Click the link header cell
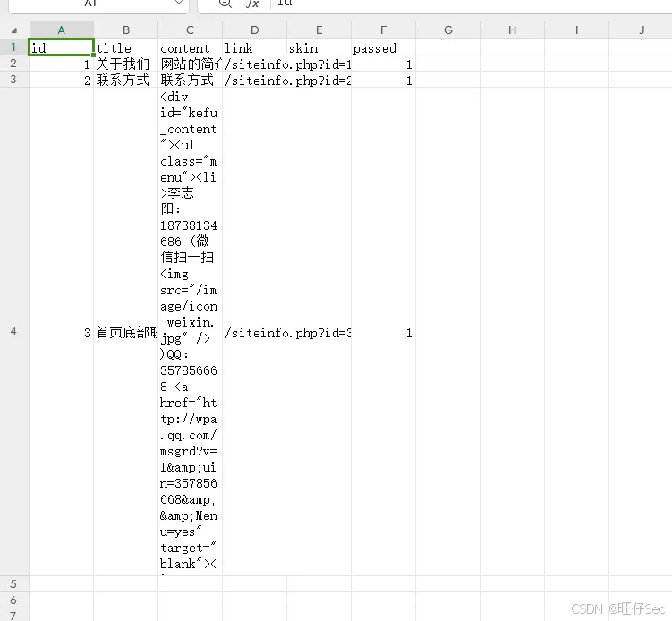 point(254,47)
